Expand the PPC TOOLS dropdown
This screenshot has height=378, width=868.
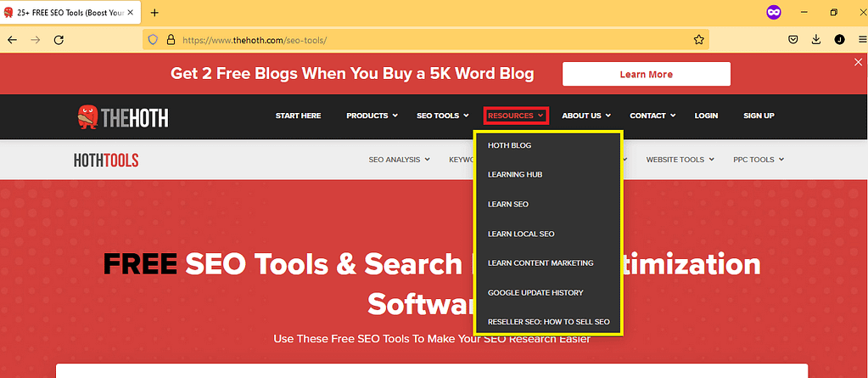[x=759, y=160]
